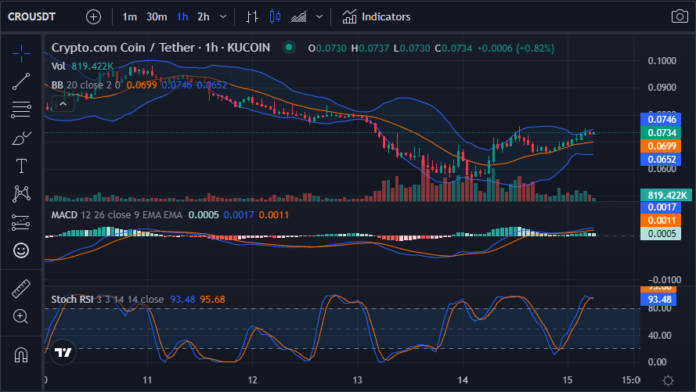
Task: Open the chart patterns tool
Action: pyautogui.click(x=21, y=194)
